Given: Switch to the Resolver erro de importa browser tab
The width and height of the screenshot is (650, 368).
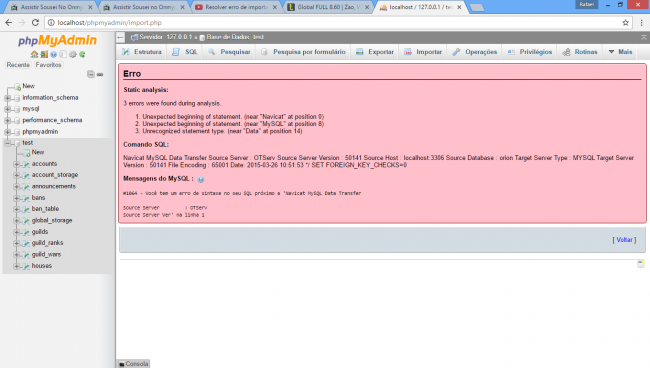Looking at the screenshot, I should tap(236, 7).
